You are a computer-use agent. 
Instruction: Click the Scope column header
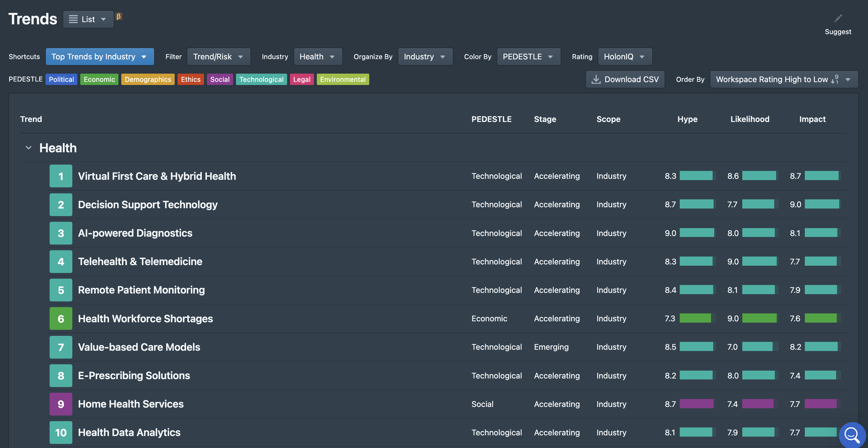(608, 119)
